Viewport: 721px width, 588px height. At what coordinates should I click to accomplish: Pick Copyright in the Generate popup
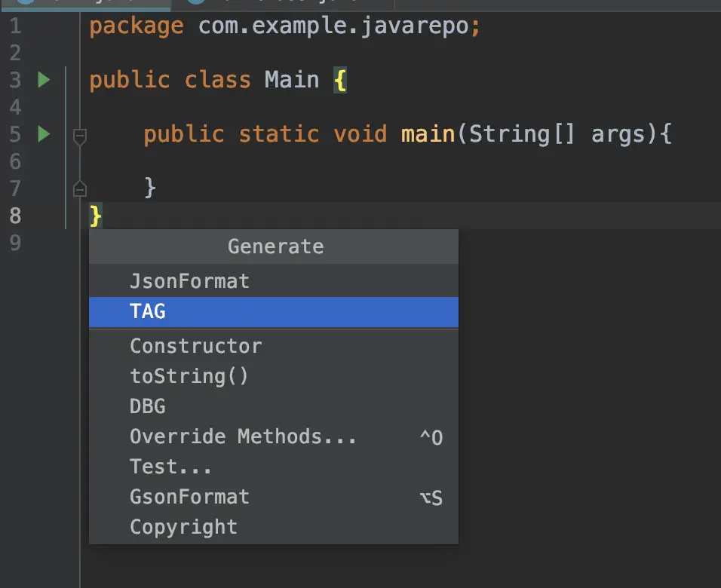click(x=183, y=527)
